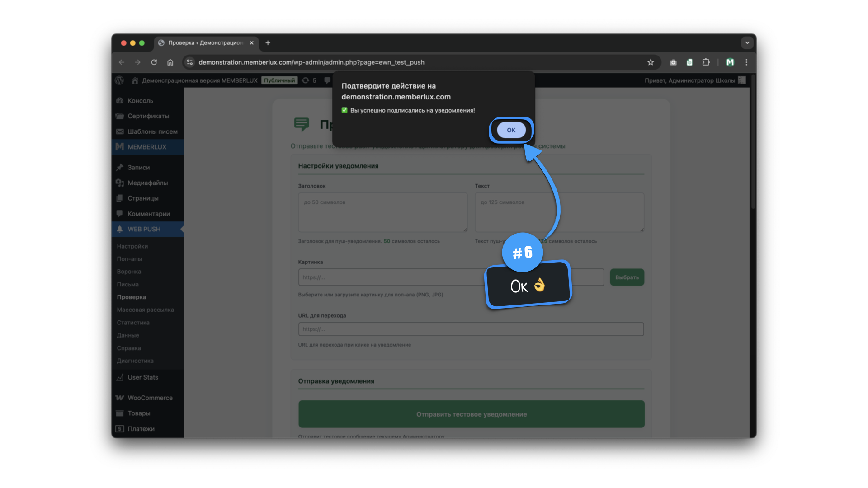Open site information icon in address bar
This screenshot has width=868, height=488.
pos(189,62)
